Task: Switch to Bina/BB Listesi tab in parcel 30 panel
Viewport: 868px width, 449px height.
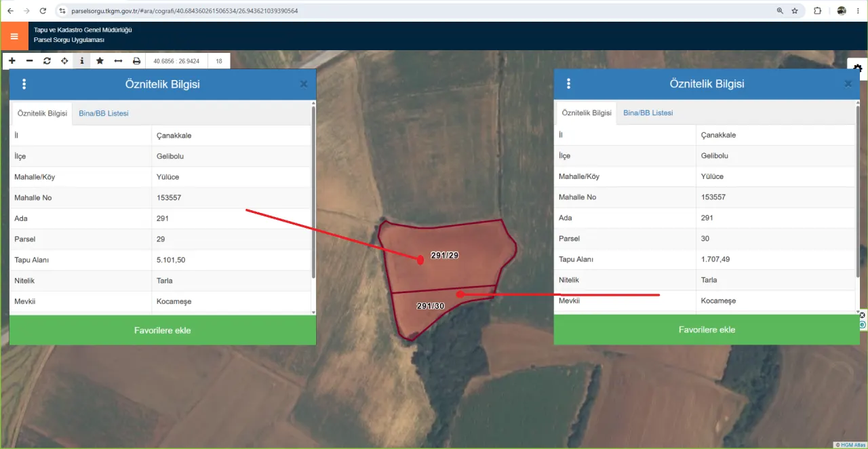Action: [x=648, y=113]
